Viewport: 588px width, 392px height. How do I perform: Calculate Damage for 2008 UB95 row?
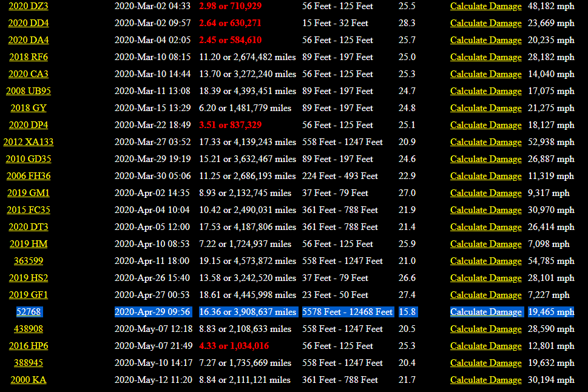click(485, 91)
